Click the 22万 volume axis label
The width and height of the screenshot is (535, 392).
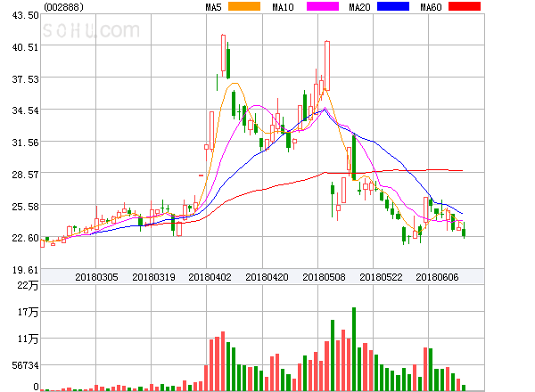click(28, 285)
